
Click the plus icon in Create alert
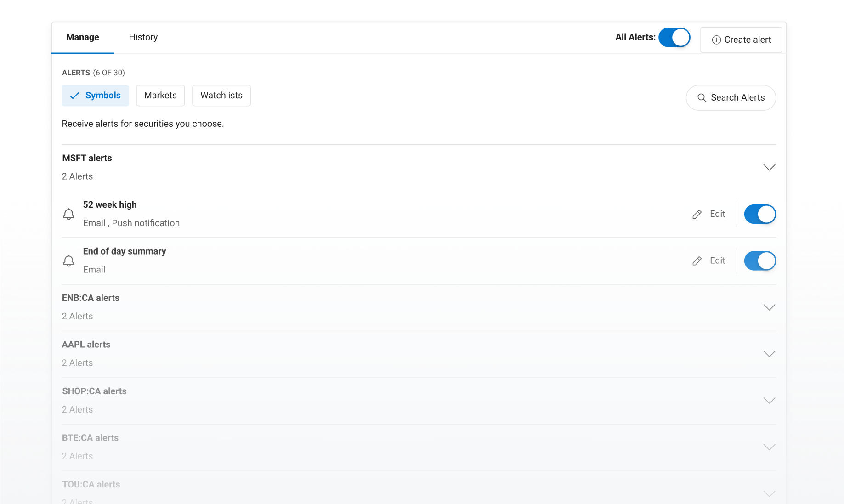(x=716, y=40)
